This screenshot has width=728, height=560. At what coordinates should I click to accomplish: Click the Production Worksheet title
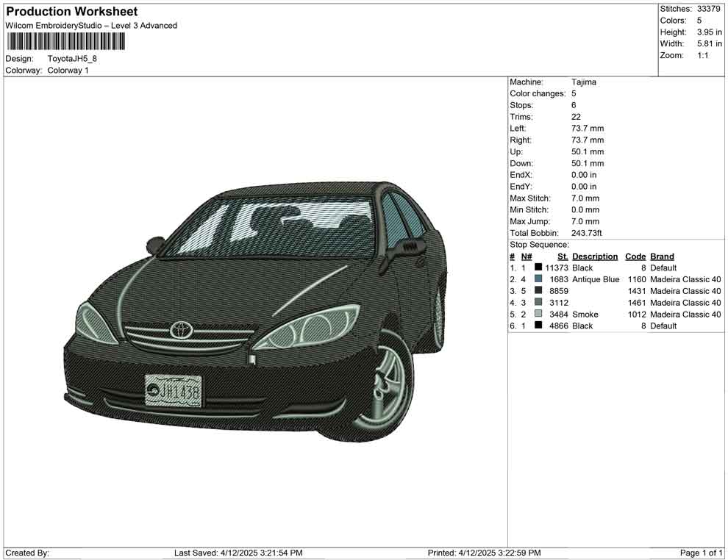(x=72, y=12)
